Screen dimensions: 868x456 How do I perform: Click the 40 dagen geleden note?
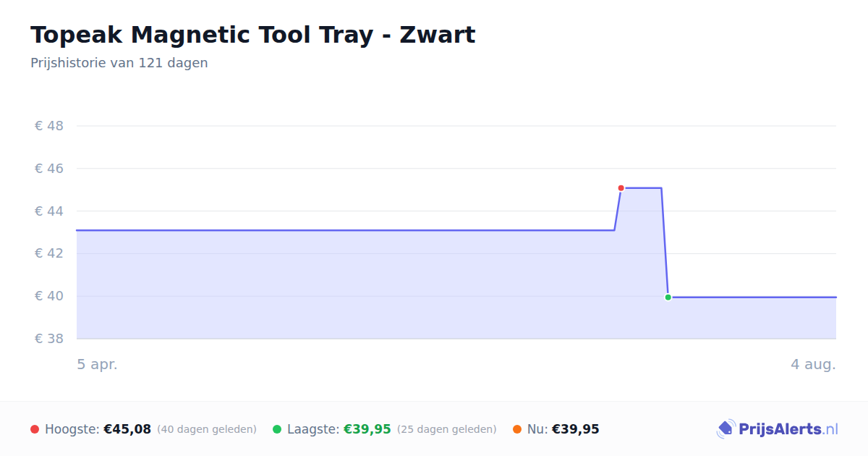tap(207, 429)
